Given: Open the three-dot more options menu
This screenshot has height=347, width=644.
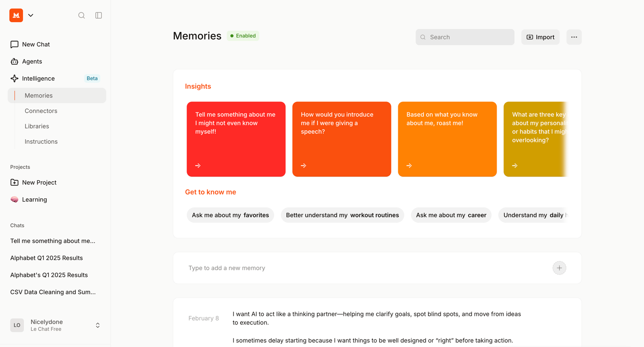Looking at the screenshot, I should (574, 37).
